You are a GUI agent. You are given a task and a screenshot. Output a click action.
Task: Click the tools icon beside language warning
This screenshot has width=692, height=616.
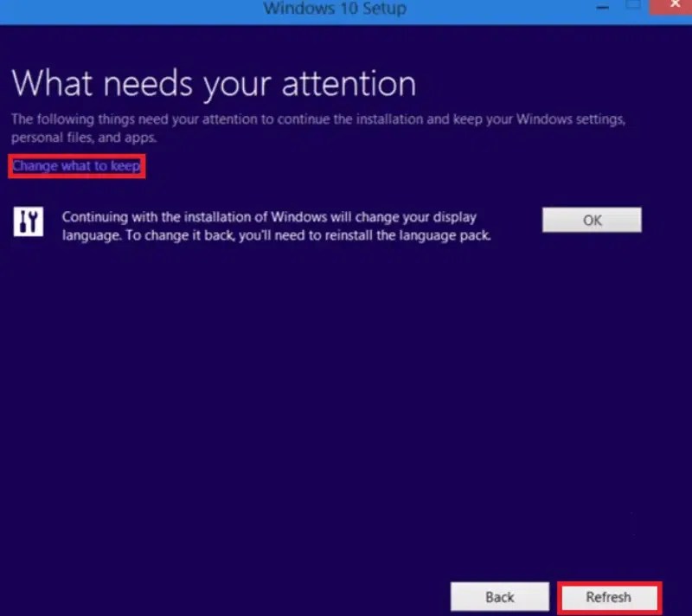pos(29,221)
